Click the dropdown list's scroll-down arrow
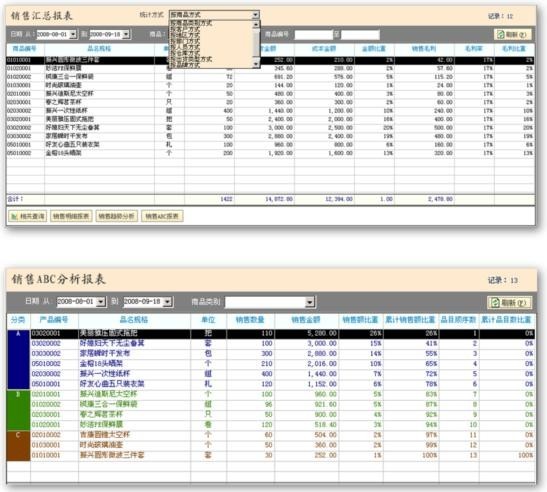This screenshot has width=547, height=492. tap(256, 64)
